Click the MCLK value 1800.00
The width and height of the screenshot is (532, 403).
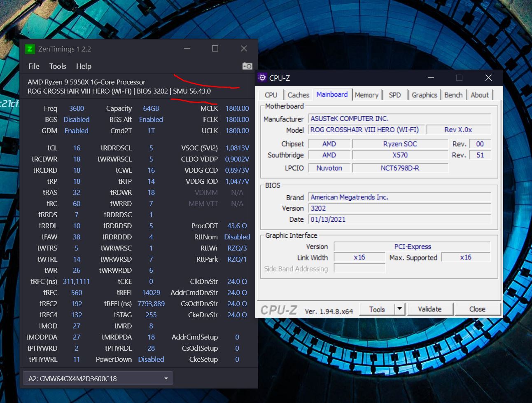pos(237,108)
